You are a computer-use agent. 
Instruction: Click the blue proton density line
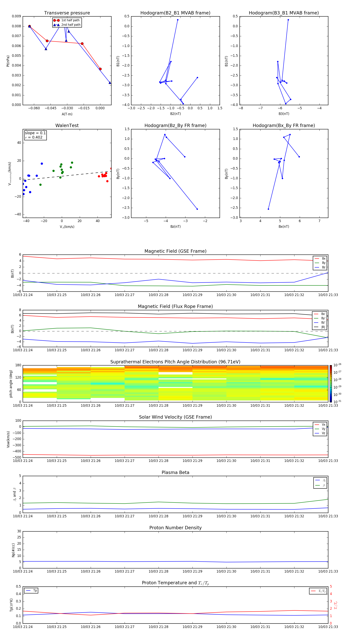tap(175, 561)
